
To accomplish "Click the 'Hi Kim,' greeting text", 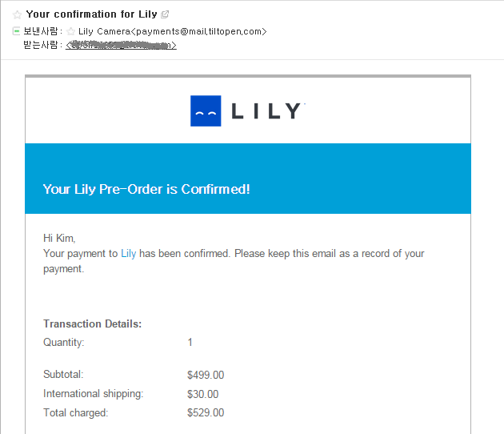I will tap(59, 238).
